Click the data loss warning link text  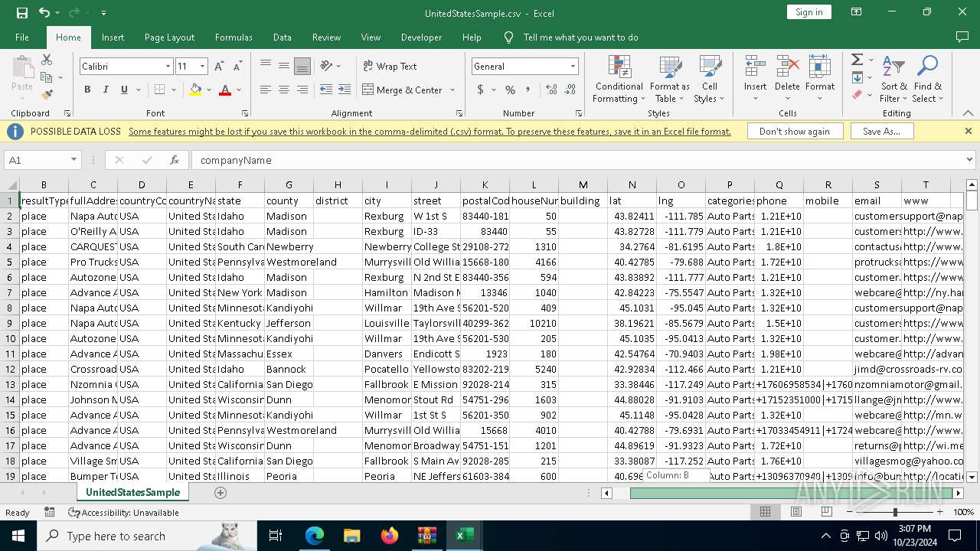(430, 132)
